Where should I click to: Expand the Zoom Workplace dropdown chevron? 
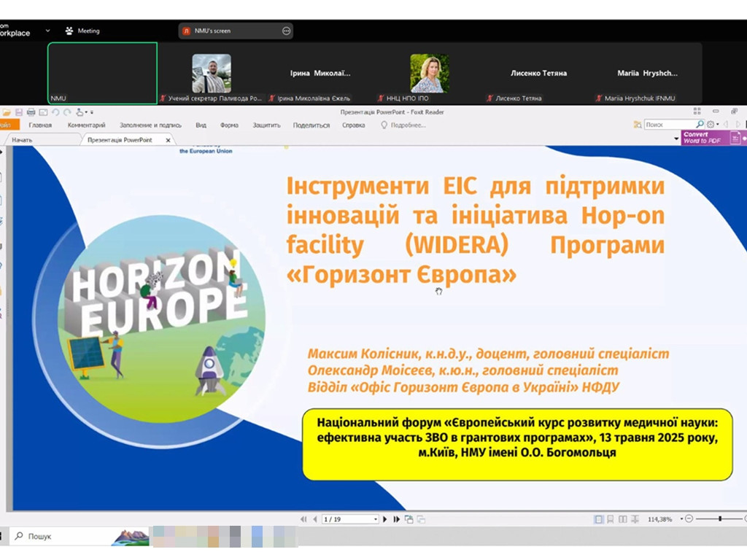(x=47, y=31)
